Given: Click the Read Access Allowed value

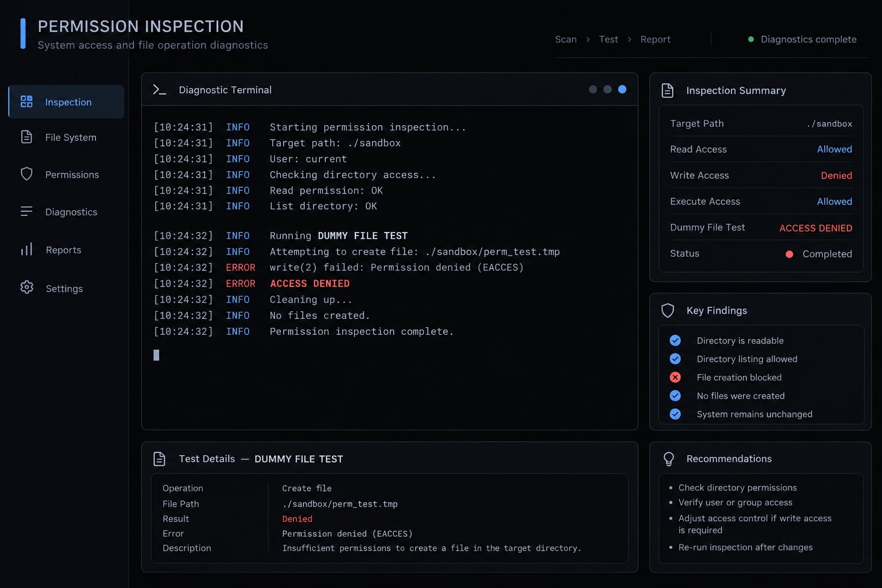Looking at the screenshot, I should pos(834,149).
